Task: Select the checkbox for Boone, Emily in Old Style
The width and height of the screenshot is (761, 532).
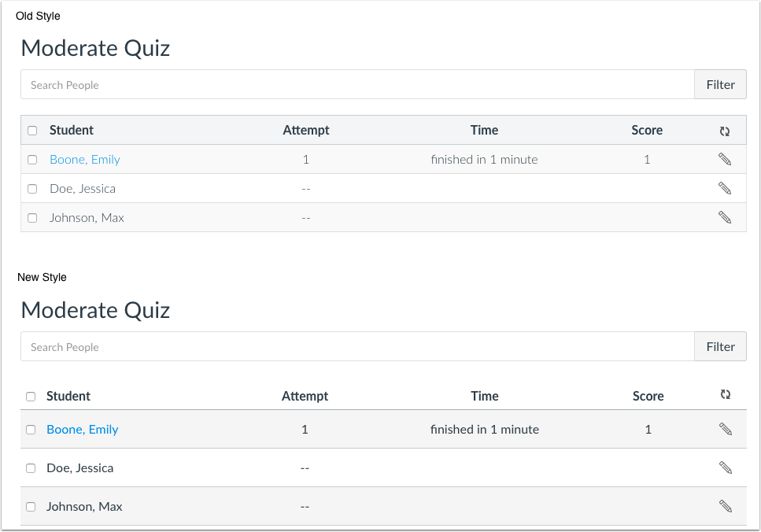Action: click(x=32, y=159)
